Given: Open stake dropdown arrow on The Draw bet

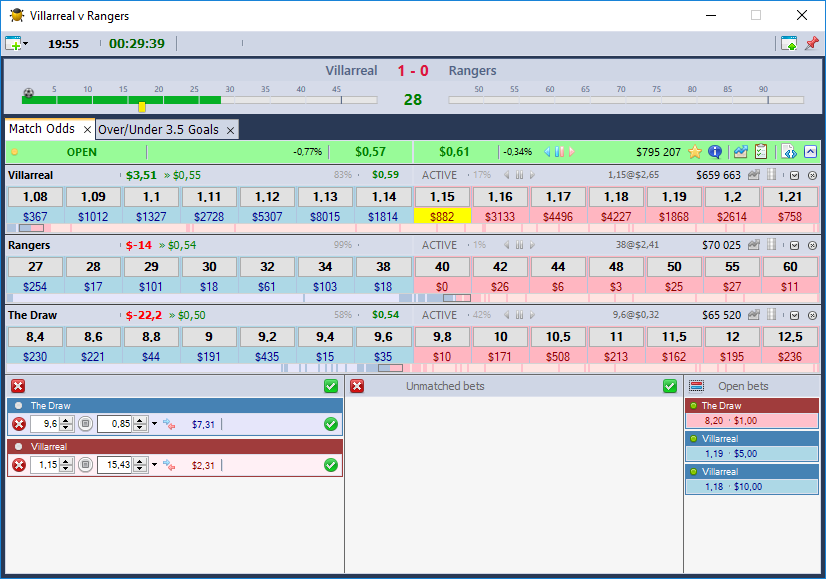Looking at the screenshot, I should (x=154, y=425).
